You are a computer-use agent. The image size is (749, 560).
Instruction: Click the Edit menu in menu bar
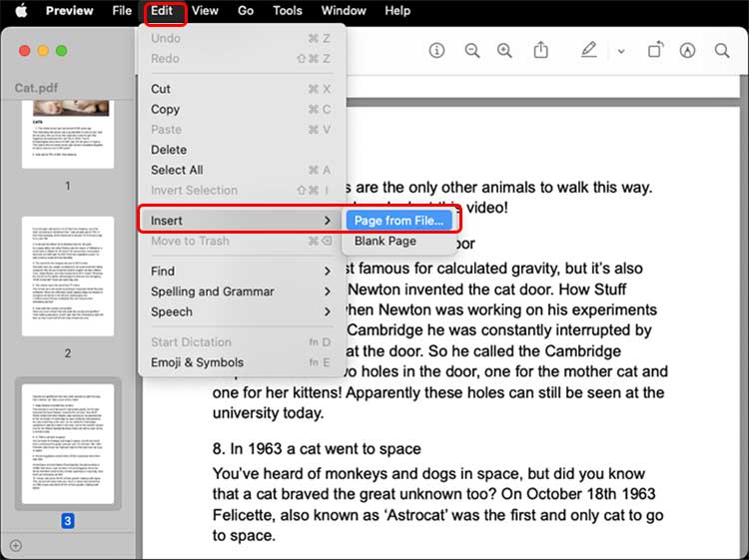[162, 11]
